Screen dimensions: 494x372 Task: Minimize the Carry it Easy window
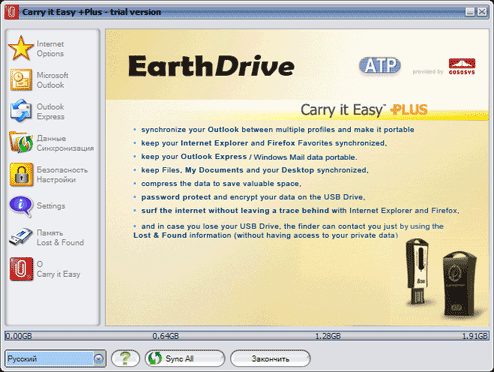(x=470, y=12)
